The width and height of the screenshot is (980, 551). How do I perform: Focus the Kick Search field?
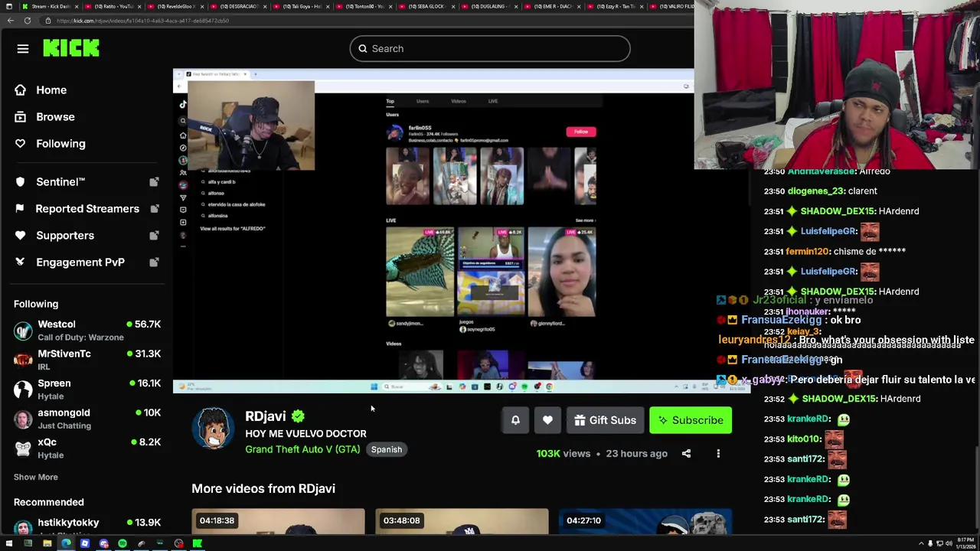[490, 49]
